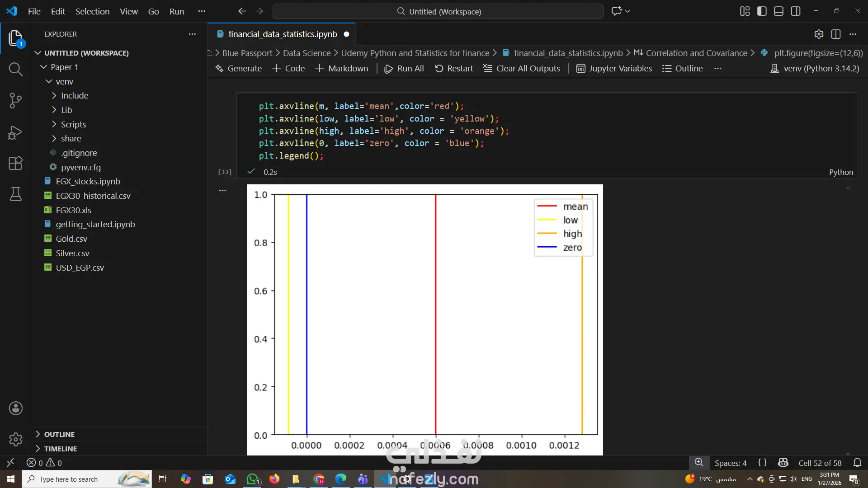Open notifications bell in status bar
Image resolution: width=868 pixels, height=488 pixels.
pos(857,463)
